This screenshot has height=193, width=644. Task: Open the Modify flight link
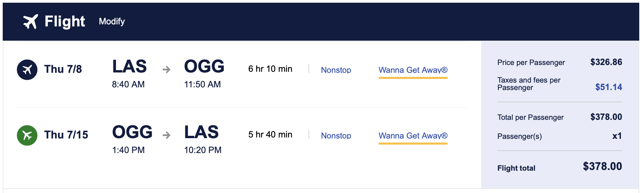112,21
